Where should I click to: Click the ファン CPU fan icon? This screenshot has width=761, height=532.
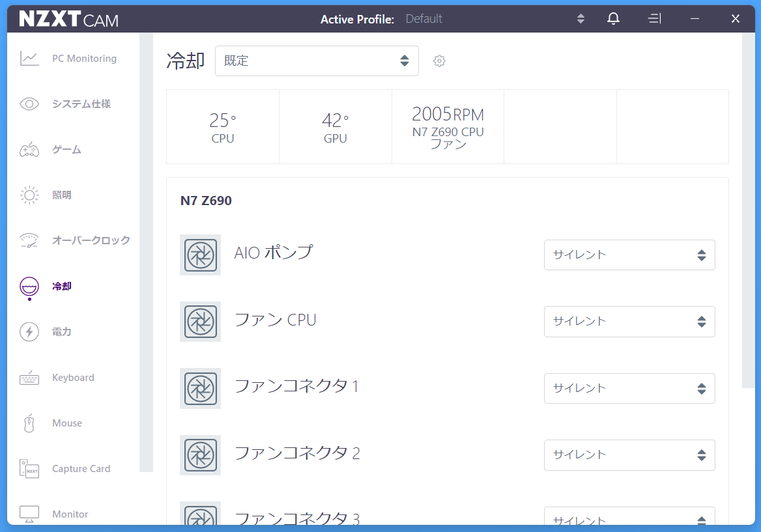pyautogui.click(x=201, y=322)
